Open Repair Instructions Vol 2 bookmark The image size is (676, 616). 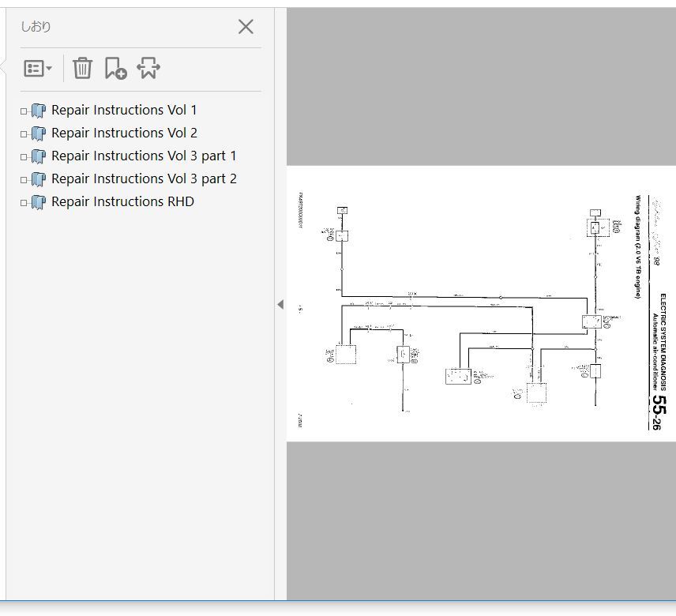tap(124, 133)
